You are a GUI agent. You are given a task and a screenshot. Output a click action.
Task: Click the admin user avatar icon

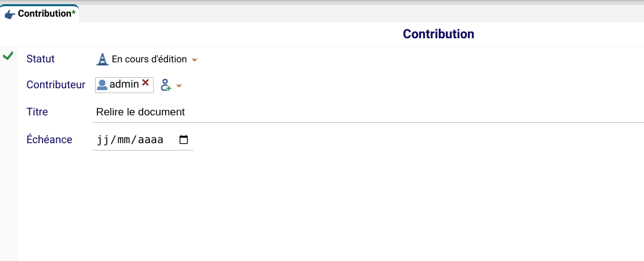[x=102, y=85]
